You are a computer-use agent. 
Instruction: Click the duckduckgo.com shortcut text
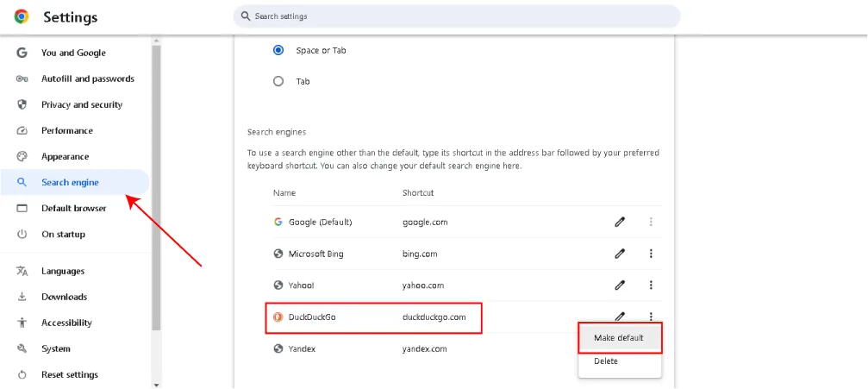[x=434, y=317]
